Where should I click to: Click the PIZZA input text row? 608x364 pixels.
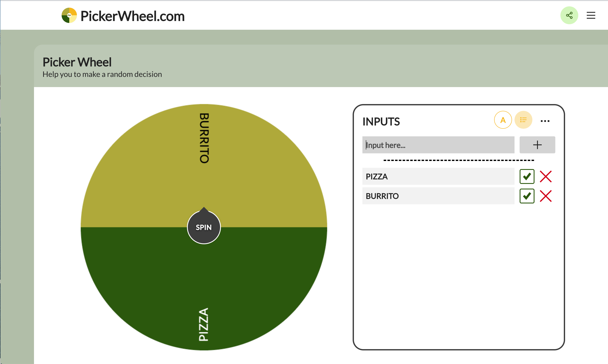click(x=438, y=176)
